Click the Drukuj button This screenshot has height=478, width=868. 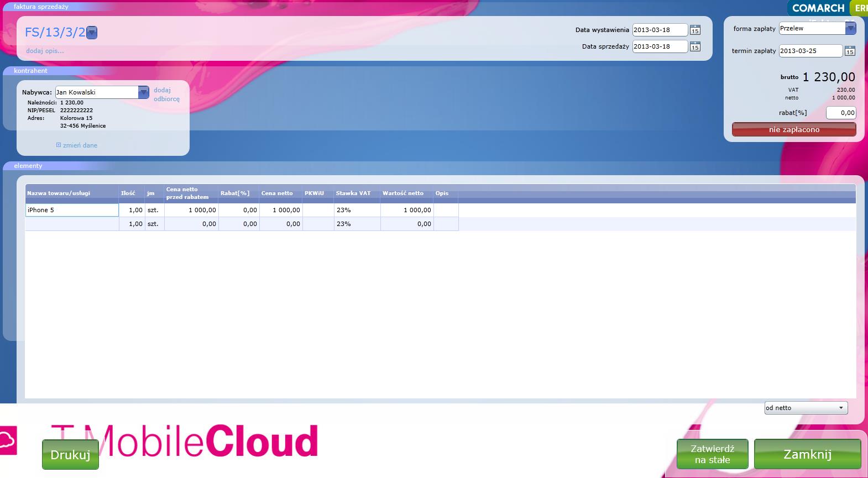pyautogui.click(x=70, y=454)
